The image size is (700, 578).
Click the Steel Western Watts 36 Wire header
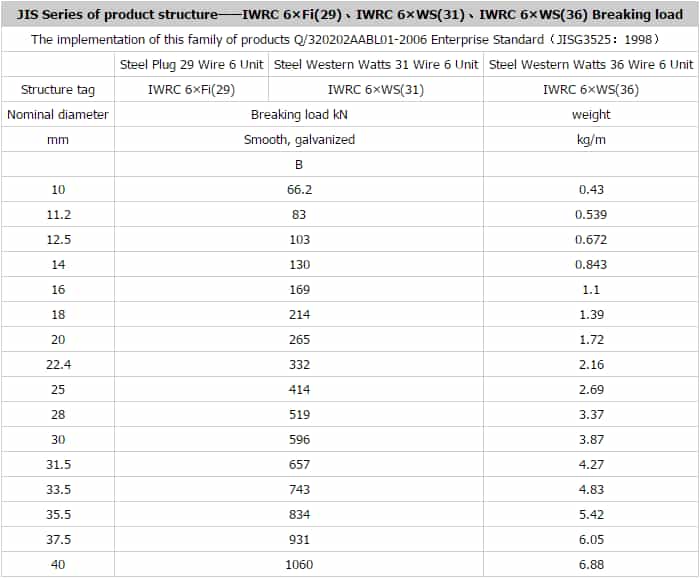click(591, 64)
